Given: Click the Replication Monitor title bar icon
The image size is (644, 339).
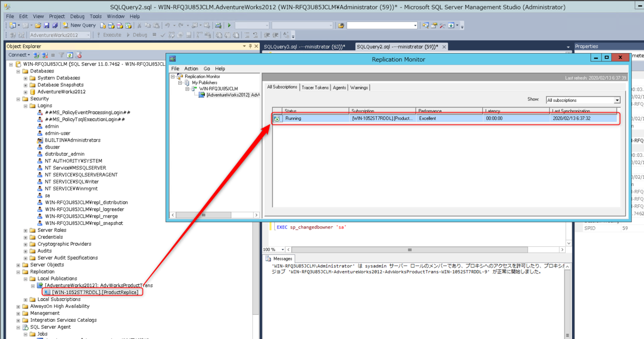Looking at the screenshot, I should click(x=173, y=59).
